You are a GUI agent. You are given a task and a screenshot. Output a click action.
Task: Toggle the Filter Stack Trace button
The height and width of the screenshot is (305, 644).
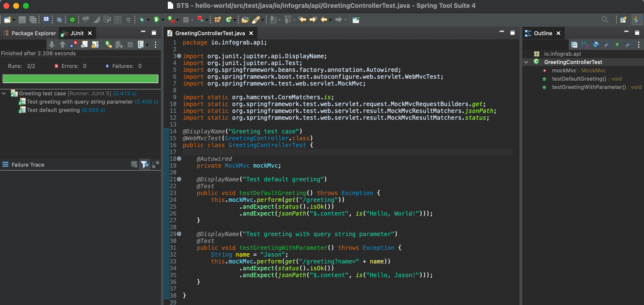pyautogui.click(x=144, y=164)
